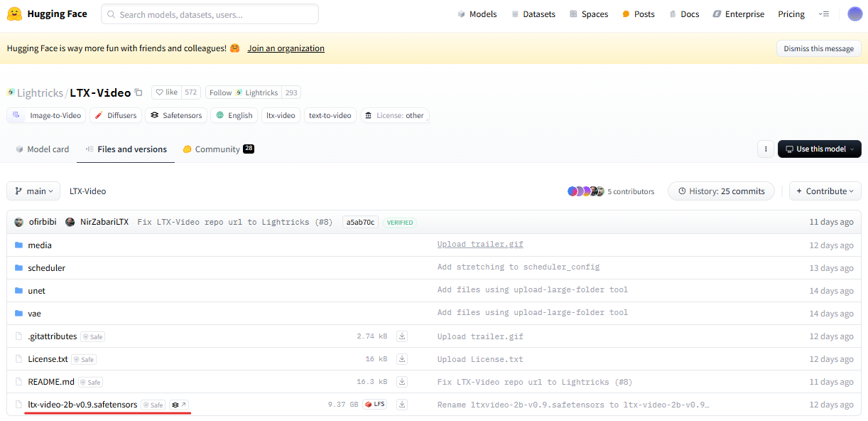Open the three-dot options menu
The image size is (868, 421).
point(765,149)
